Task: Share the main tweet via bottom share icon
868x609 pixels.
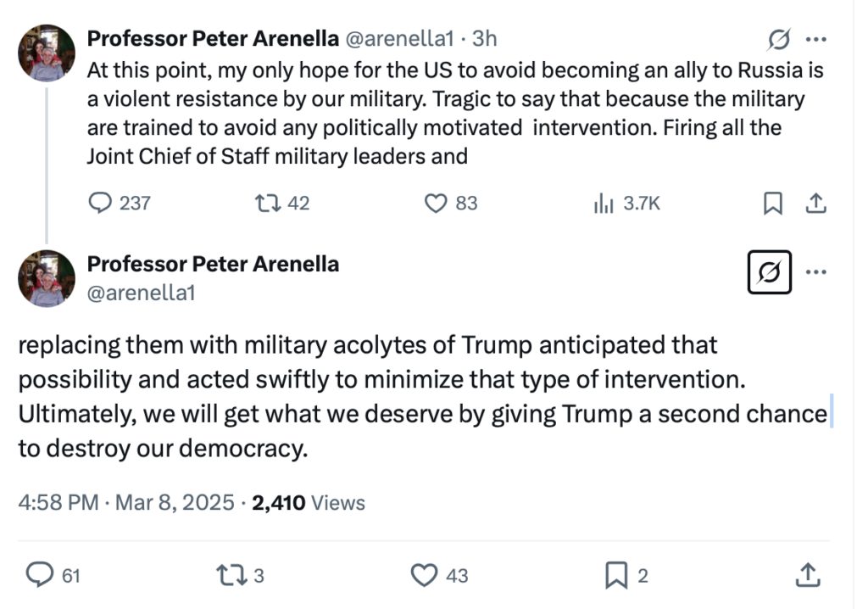Action: (808, 575)
